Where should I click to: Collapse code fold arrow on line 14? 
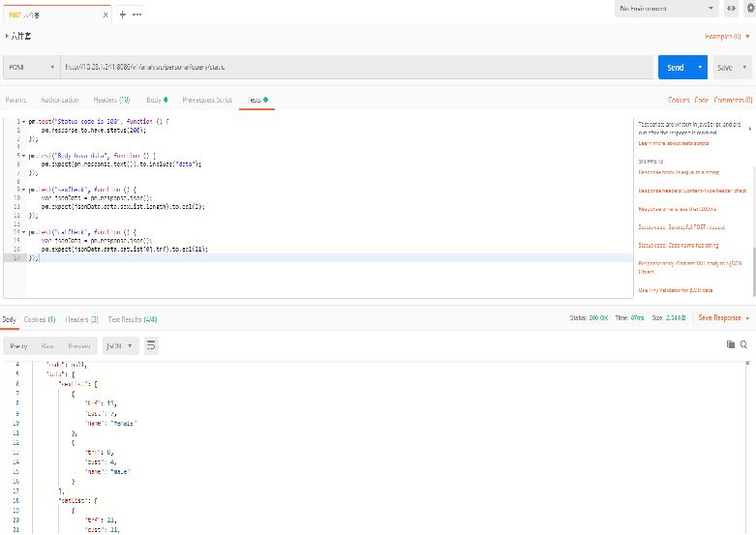coord(23,232)
